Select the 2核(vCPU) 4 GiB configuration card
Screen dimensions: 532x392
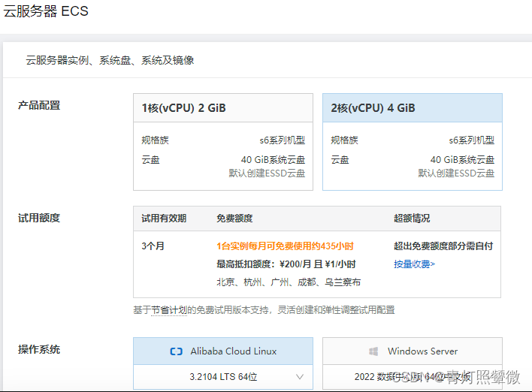tap(413, 142)
